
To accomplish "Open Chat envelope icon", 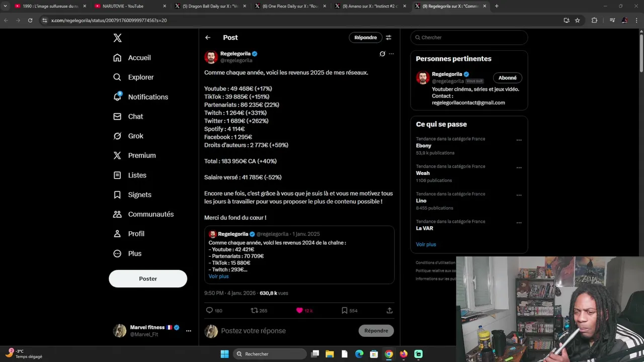I will tap(117, 116).
